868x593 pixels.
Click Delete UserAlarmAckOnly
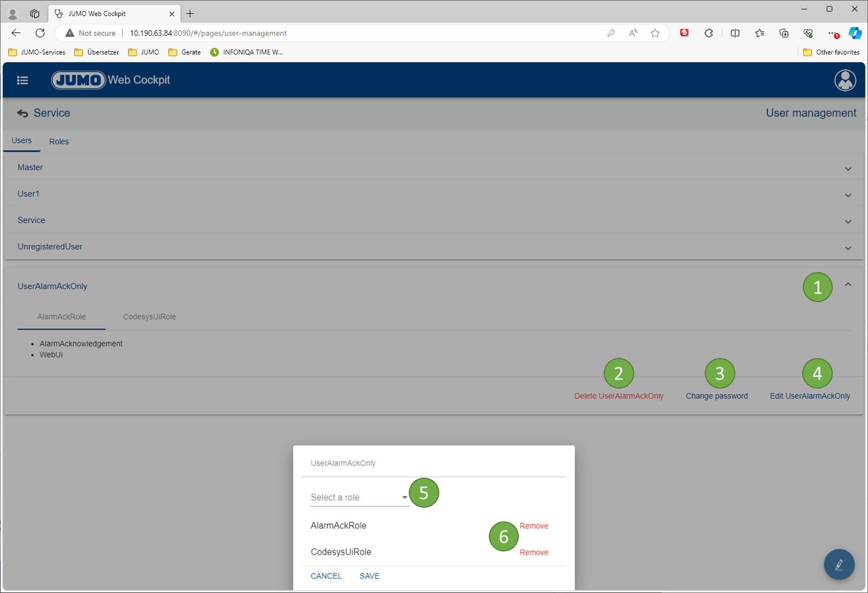pos(619,396)
